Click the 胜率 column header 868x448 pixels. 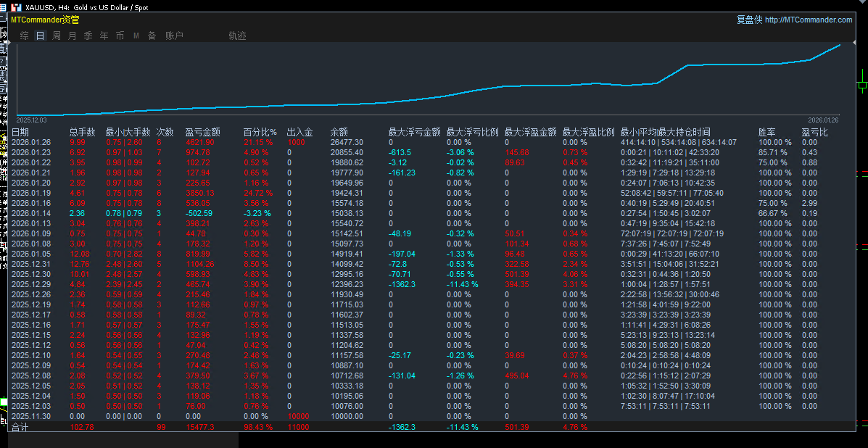pyautogui.click(x=767, y=132)
